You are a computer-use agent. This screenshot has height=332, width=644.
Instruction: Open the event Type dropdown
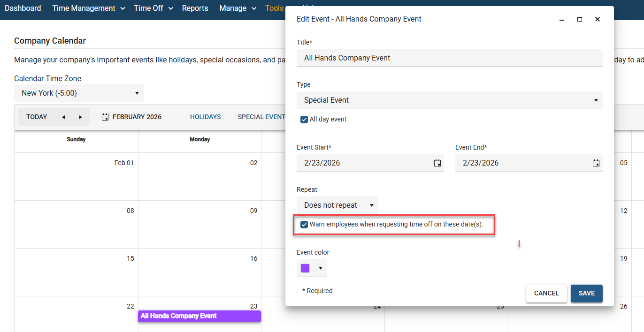coord(450,100)
